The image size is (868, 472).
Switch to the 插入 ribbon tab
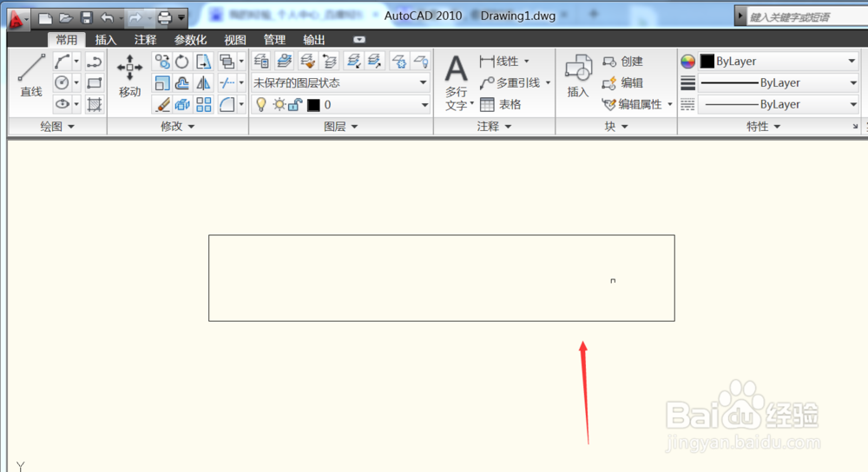[105, 40]
